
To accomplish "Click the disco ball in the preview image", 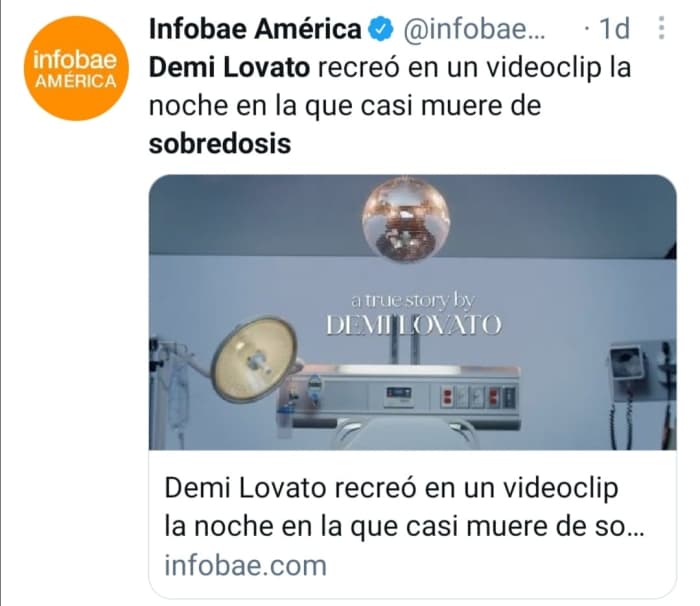I will 405,219.
